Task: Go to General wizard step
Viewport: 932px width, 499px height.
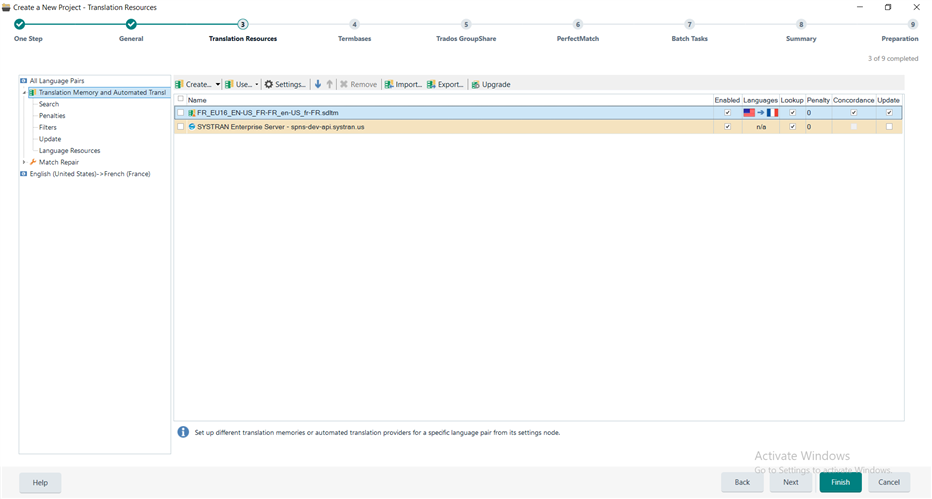Action: tap(131, 24)
